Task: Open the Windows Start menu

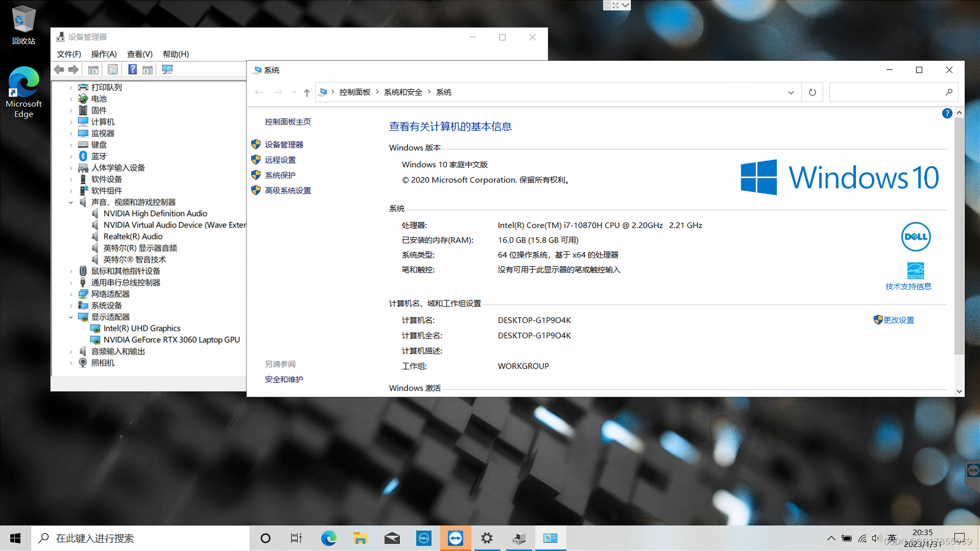Action: (x=15, y=538)
